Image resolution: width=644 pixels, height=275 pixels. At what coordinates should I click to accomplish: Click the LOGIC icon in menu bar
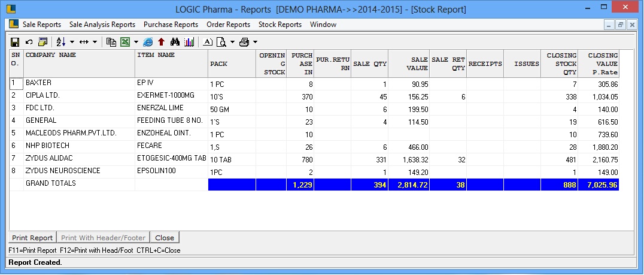(x=14, y=24)
